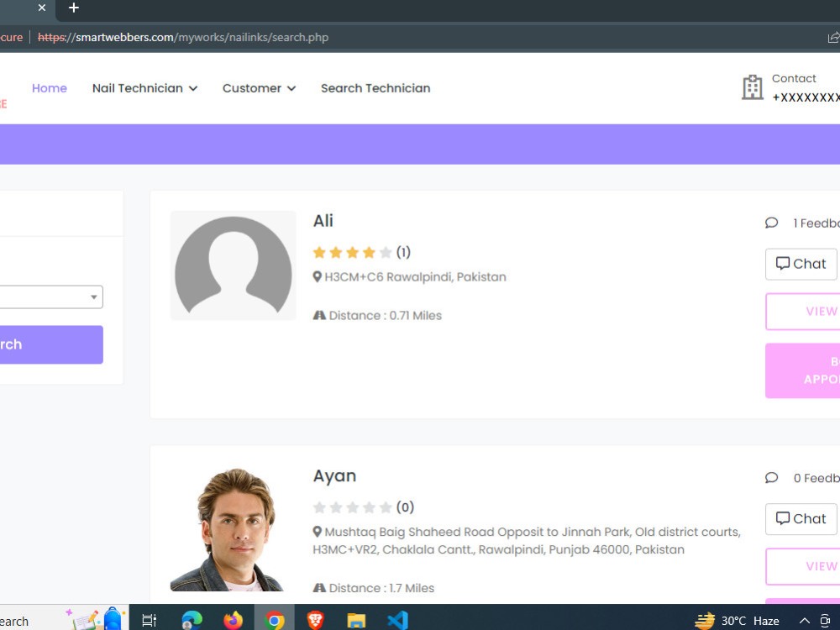This screenshot has height=630, width=840.
Task: Start a Chat with Ayan
Action: pos(801,519)
